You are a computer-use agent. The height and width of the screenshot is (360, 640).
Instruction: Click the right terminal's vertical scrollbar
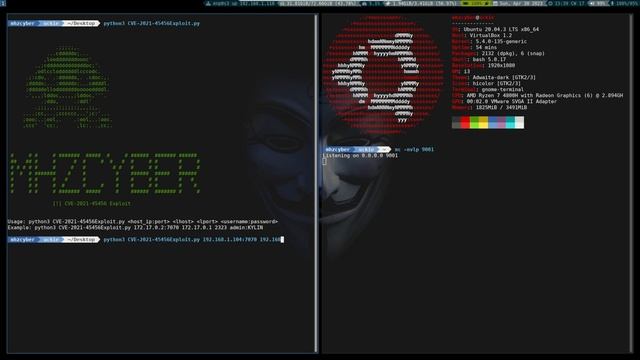631,184
